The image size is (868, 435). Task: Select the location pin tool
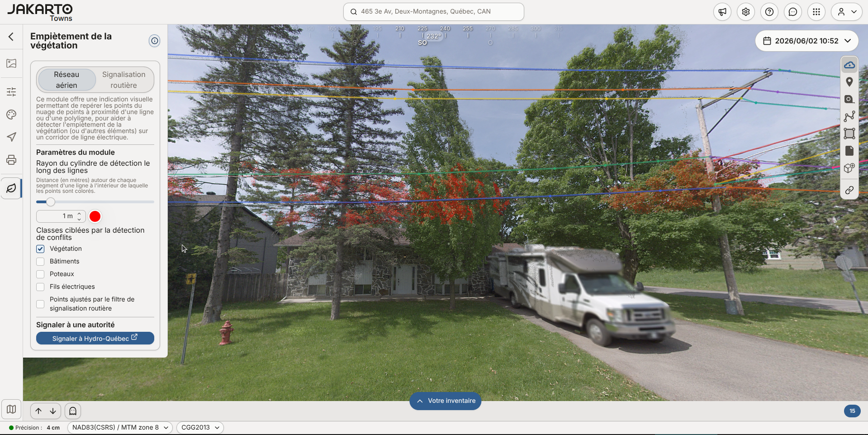(849, 82)
